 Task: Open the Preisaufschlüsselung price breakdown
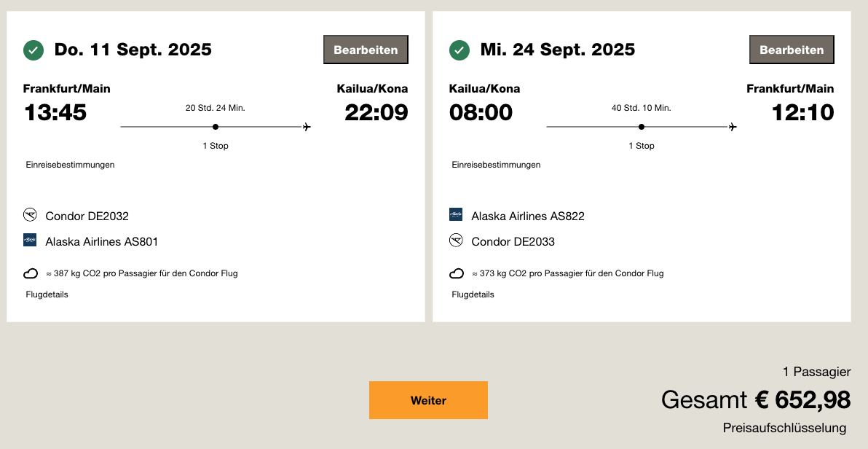point(784,428)
